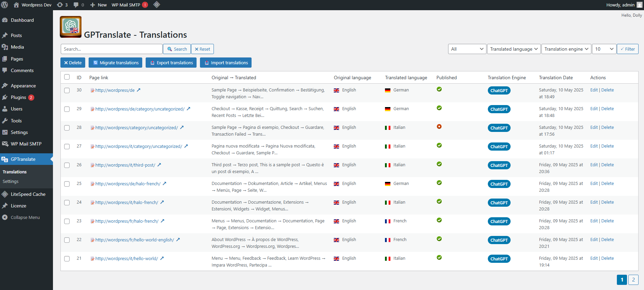Open the updates icon showing 3 in admin bar
The height and width of the screenshot is (290, 644).
(62, 5)
